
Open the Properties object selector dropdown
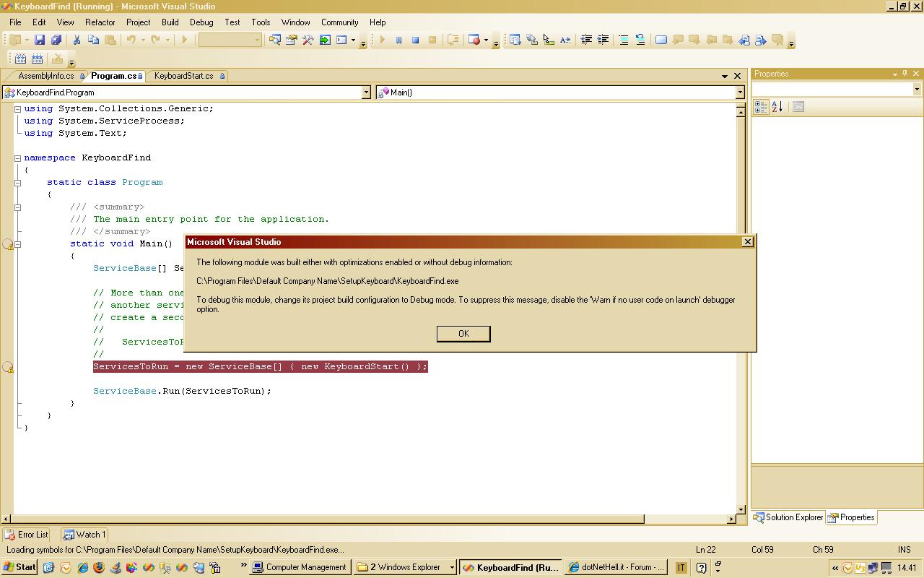(917, 89)
